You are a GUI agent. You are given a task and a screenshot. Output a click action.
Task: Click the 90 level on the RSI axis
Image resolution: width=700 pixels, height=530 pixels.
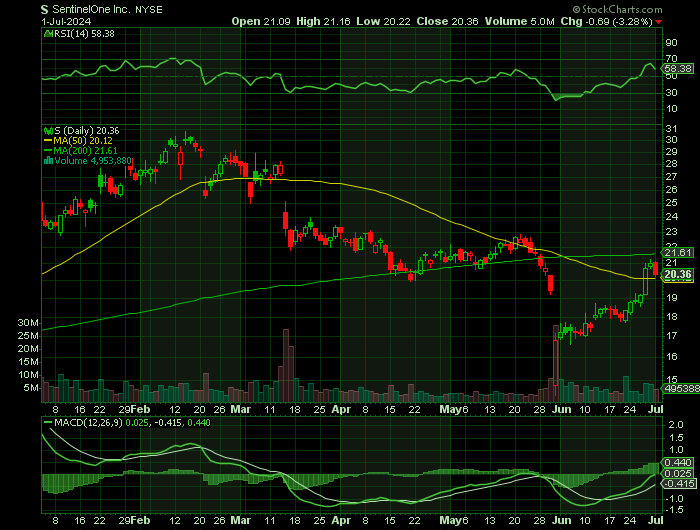tap(671, 43)
